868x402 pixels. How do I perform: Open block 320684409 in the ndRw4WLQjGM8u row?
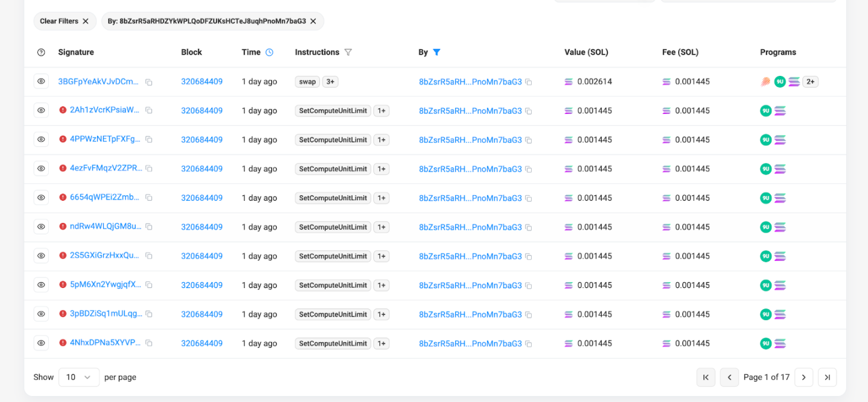click(x=202, y=227)
